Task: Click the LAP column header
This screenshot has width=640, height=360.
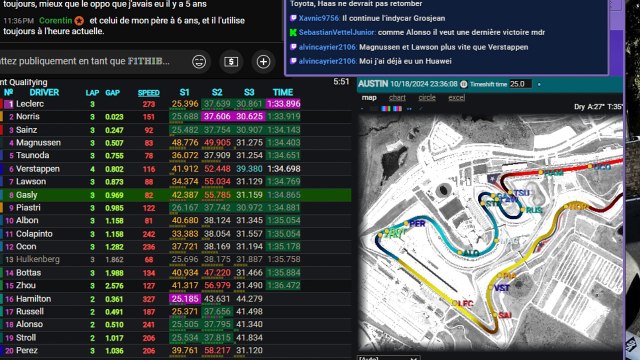Action: point(92,93)
